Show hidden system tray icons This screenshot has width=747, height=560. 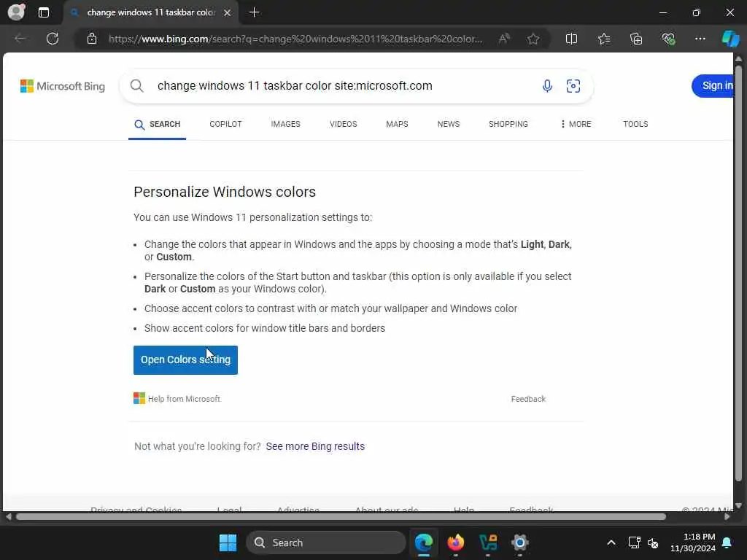pos(611,542)
